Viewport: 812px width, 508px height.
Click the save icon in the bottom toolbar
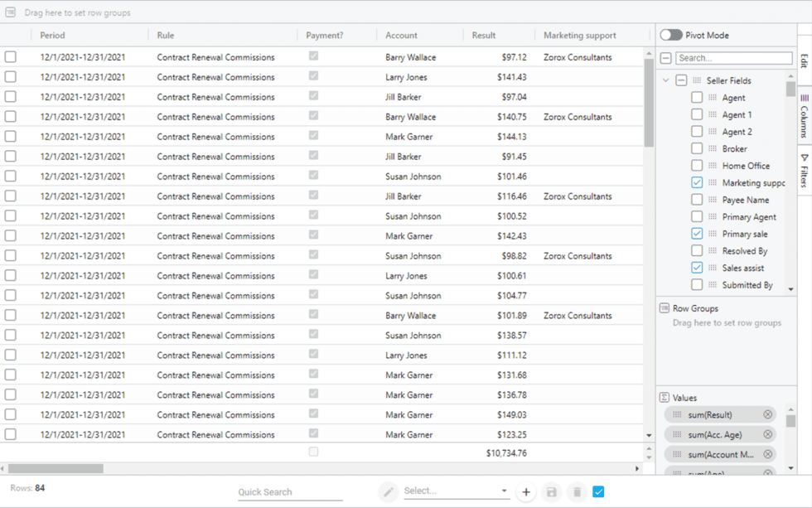[x=552, y=491]
